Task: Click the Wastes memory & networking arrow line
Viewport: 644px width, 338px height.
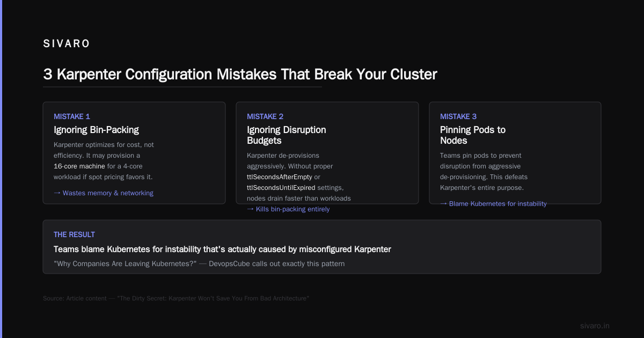Action: 104,193
